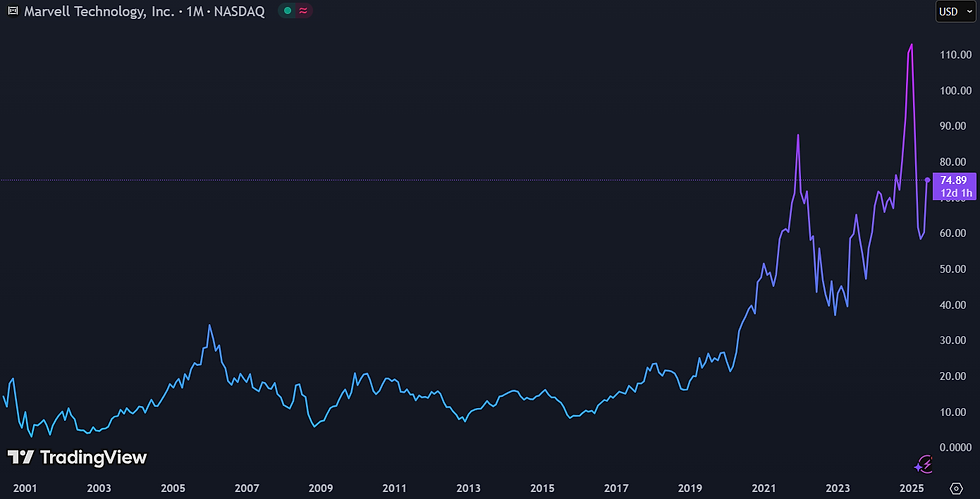The image size is (980, 499).
Task: Click the 2013 year label on time axis
Action: [469, 488]
